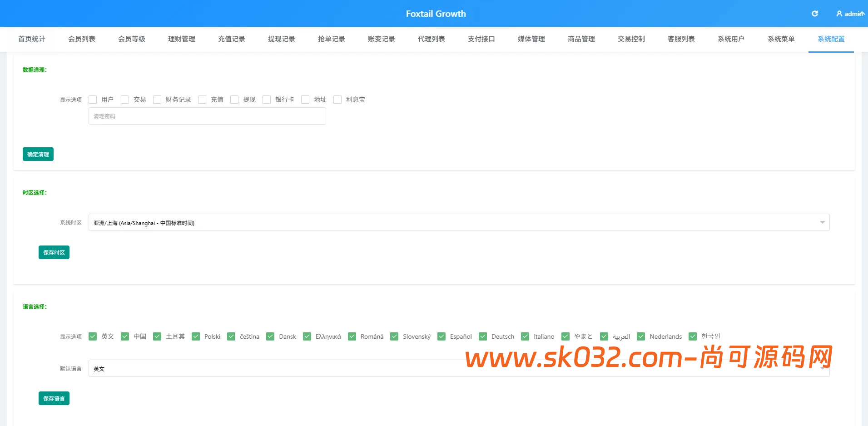The height and width of the screenshot is (426, 868).
Task: Check the 利息宝 checkbox
Action: point(337,100)
